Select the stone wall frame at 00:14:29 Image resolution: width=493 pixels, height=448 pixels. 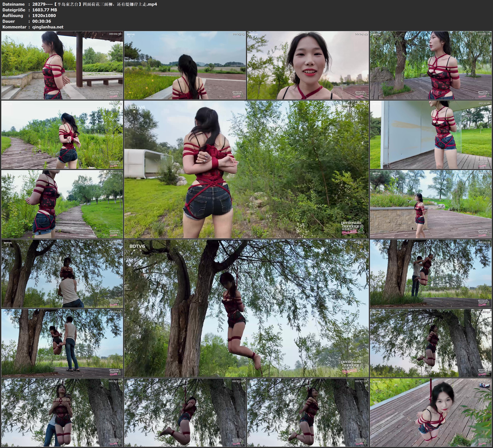click(x=431, y=204)
